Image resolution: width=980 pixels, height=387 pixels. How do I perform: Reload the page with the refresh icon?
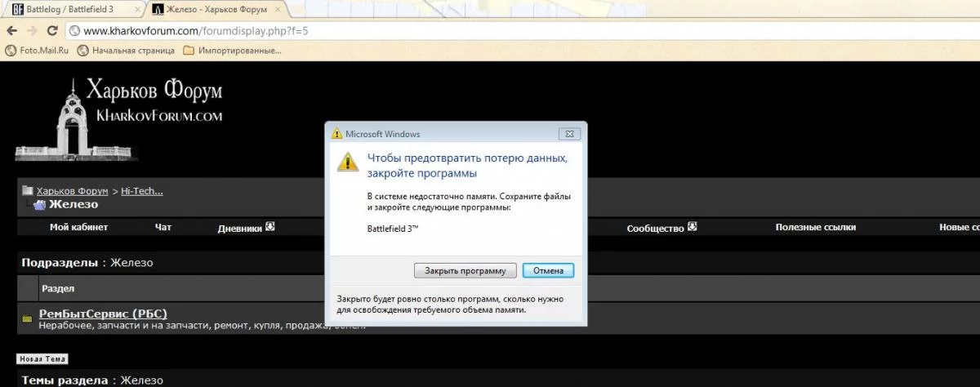tap(52, 31)
